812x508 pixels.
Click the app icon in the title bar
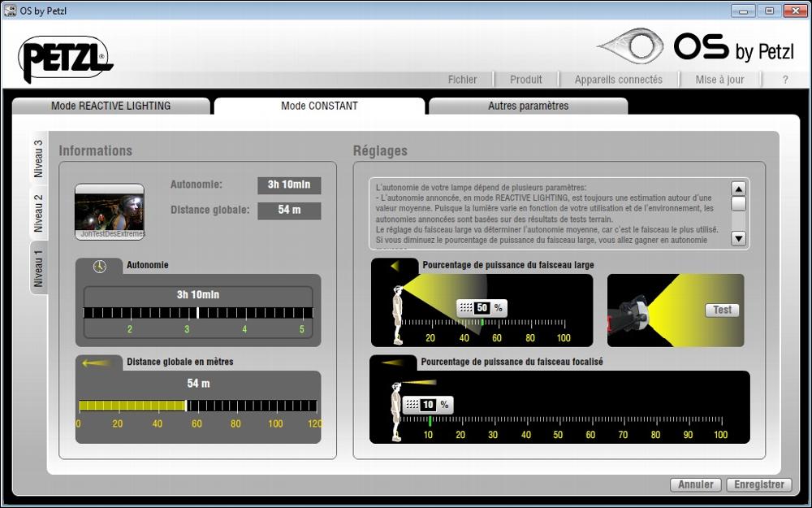(x=11, y=11)
